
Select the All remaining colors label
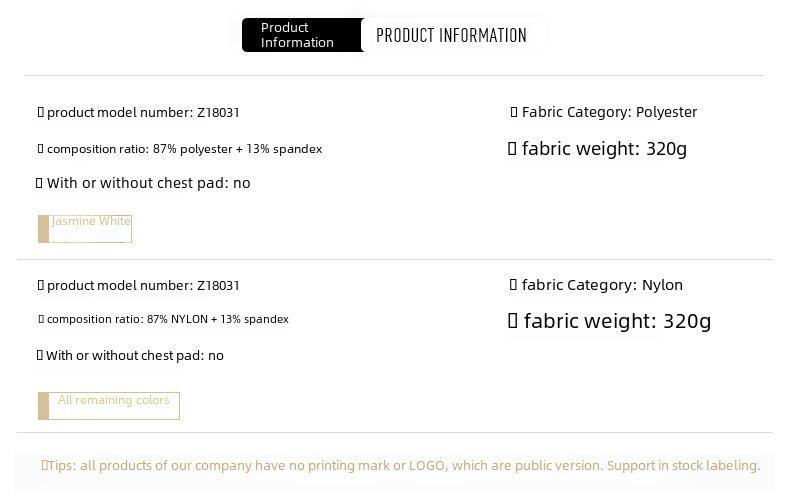click(x=113, y=400)
